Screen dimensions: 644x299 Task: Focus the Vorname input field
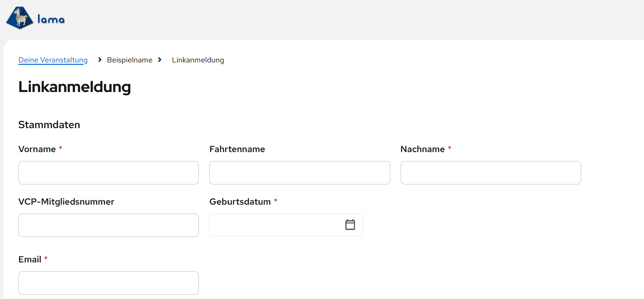pos(108,173)
